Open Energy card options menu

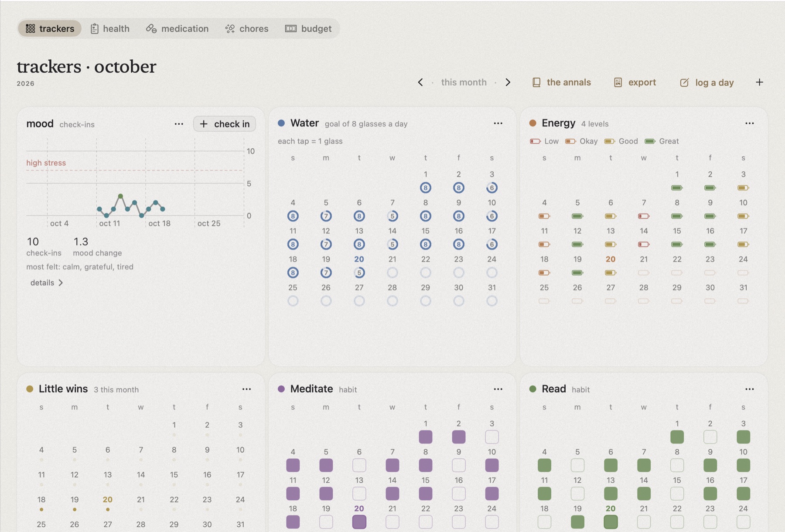click(749, 123)
